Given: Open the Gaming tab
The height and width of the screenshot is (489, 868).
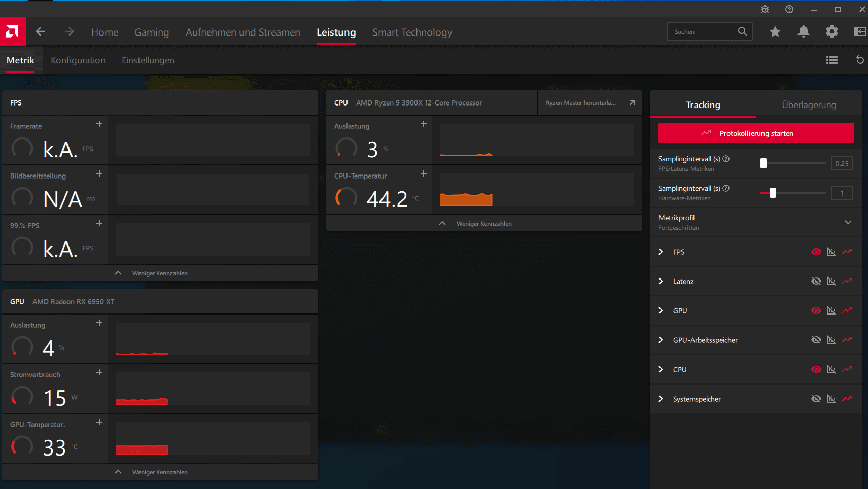Looking at the screenshot, I should [152, 32].
